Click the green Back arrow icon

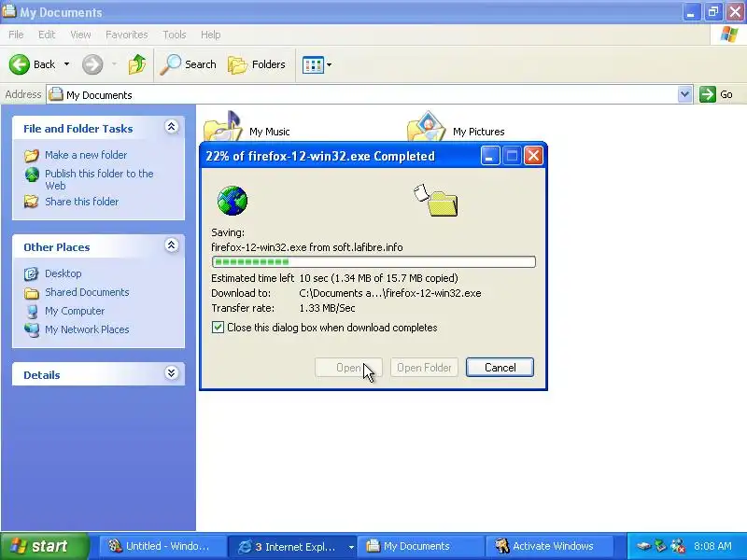(19, 64)
